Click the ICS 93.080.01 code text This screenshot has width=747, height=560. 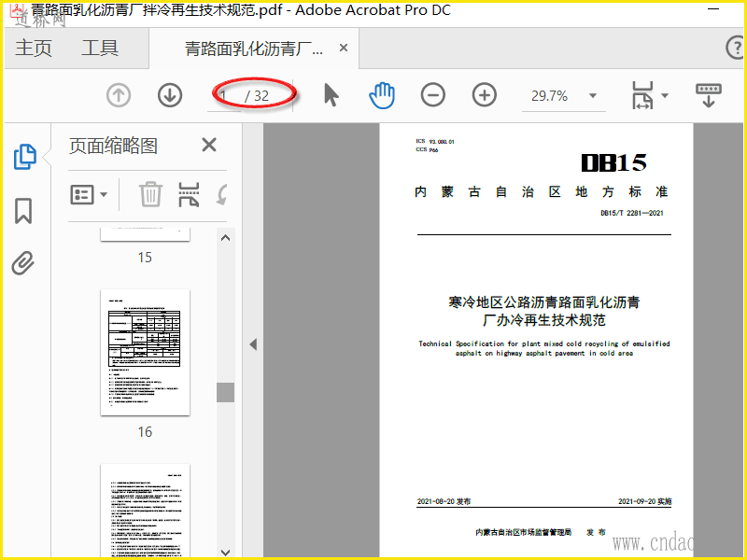pyautogui.click(x=435, y=142)
